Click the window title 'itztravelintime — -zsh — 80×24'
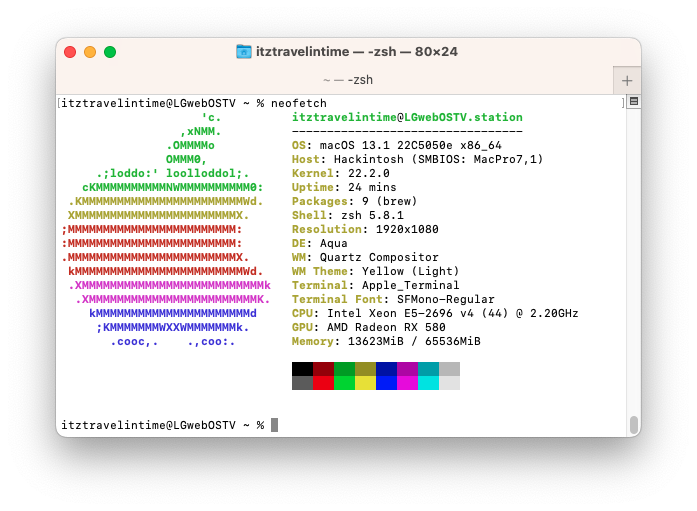Screen dimensions: 697x511 (x=357, y=52)
